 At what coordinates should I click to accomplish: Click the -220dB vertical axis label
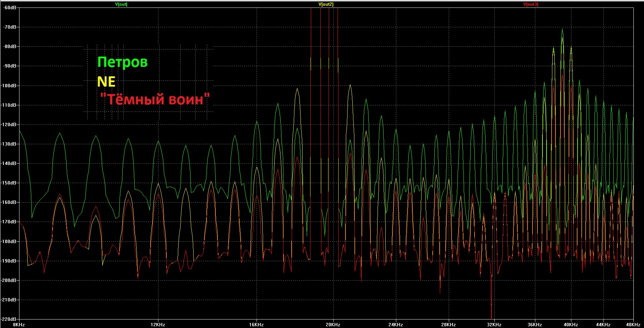tap(9, 319)
